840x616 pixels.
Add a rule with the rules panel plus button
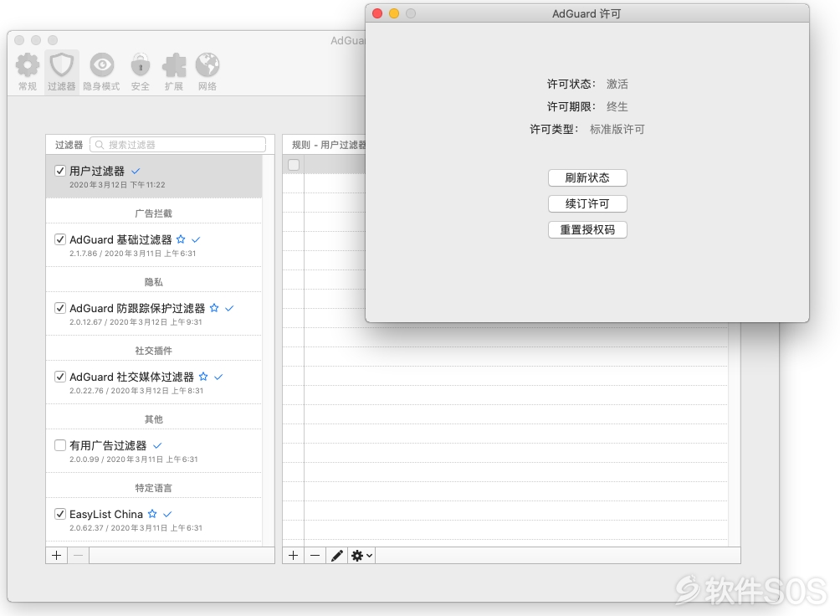293,556
